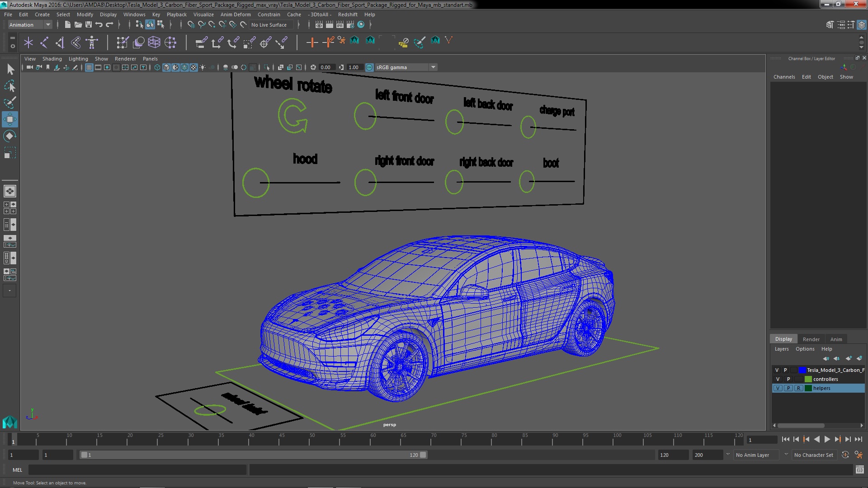Open Render Settings clapperboard gear icon
Image resolution: width=868 pixels, height=488 pixels.
[x=350, y=25]
